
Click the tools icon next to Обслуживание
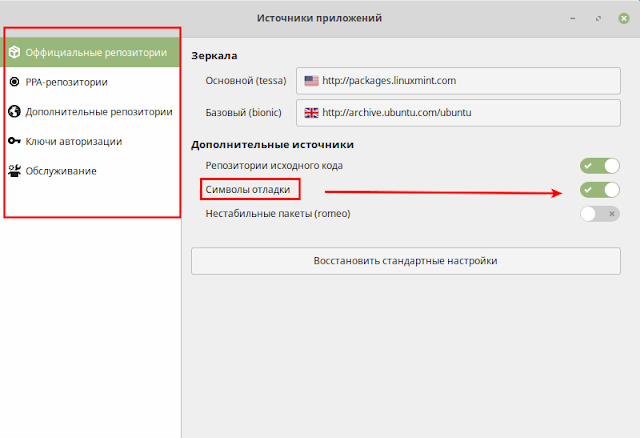(x=14, y=171)
